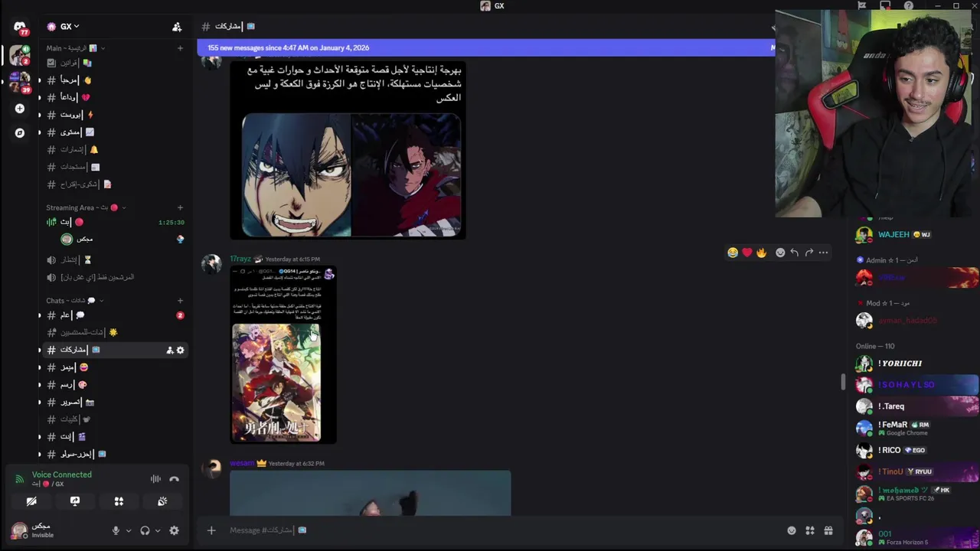Open the إشعارات channel with bell emoji
Image resolution: width=980 pixels, height=551 pixels.
click(x=115, y=149)
